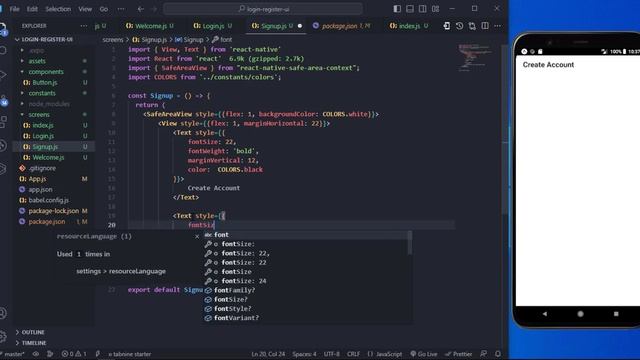
Task: Select the 'font' autocomplete suggestion
Action: point(306,235)
